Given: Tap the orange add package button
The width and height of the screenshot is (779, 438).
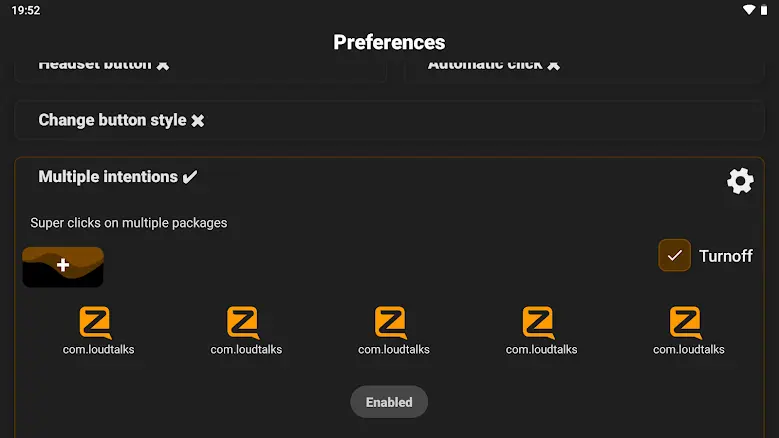Looking at the screenshot, I should (x=63, y=266).
